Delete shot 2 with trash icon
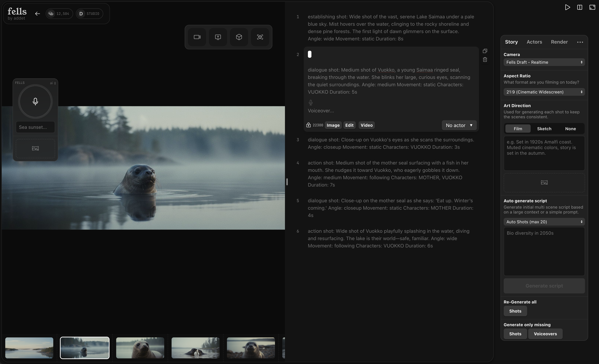599x364 pixels. [x=485, y=59]
